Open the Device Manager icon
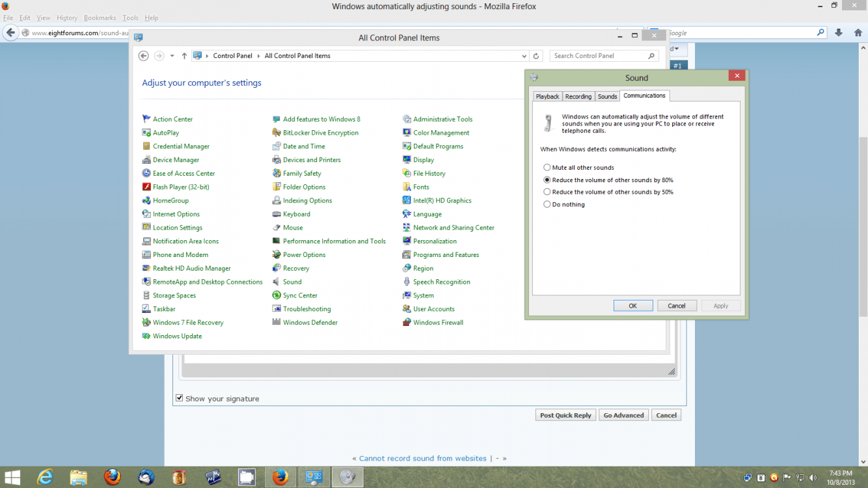This screenshot has height=488, width=868. pyautogui.click(x=146, y=160)
